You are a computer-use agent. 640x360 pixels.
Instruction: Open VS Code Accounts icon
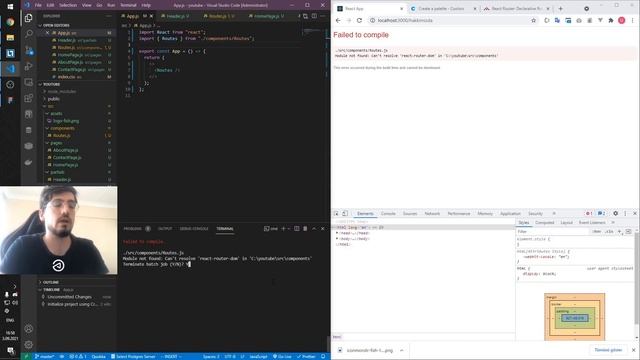click(x=29, y=328)
